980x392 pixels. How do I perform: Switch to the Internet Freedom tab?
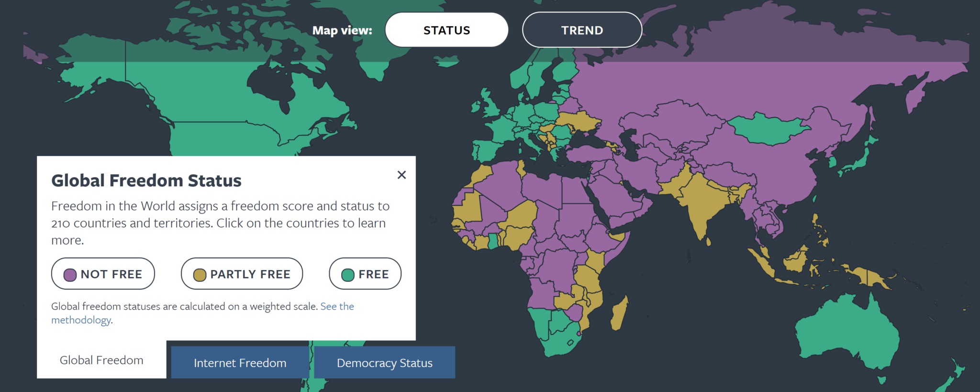(x=240, y=362)
